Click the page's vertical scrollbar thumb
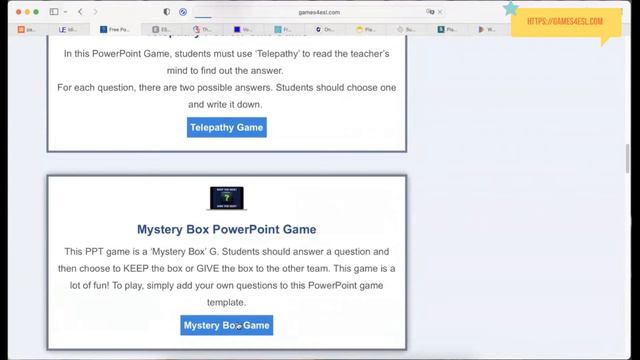This screenshot has width=640, height=360. click(627, 158)
